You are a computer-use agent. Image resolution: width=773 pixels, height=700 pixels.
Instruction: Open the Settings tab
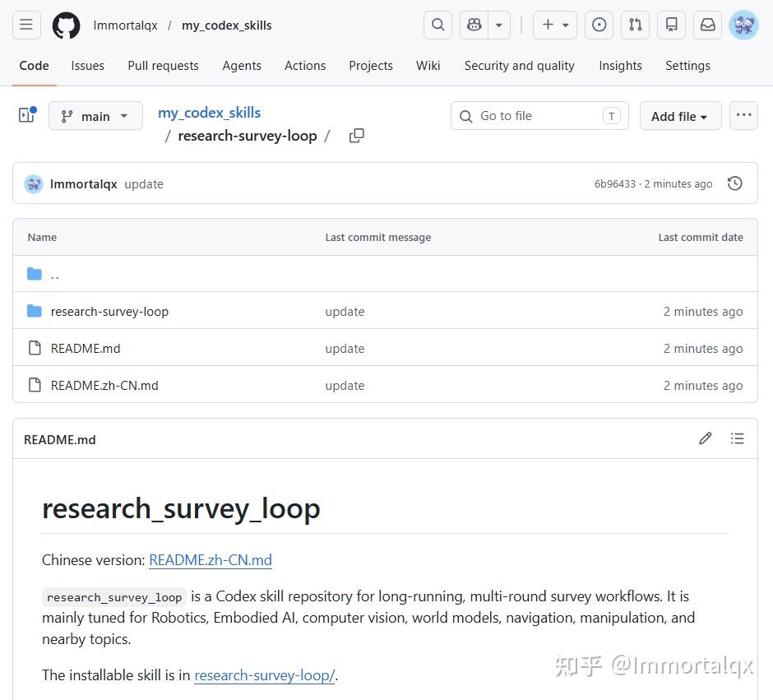point(687,66)
